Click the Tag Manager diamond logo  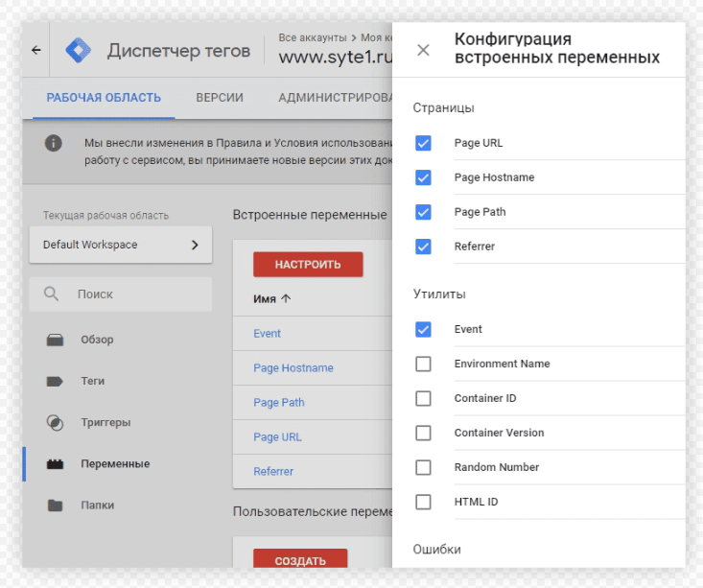(78, 50)
